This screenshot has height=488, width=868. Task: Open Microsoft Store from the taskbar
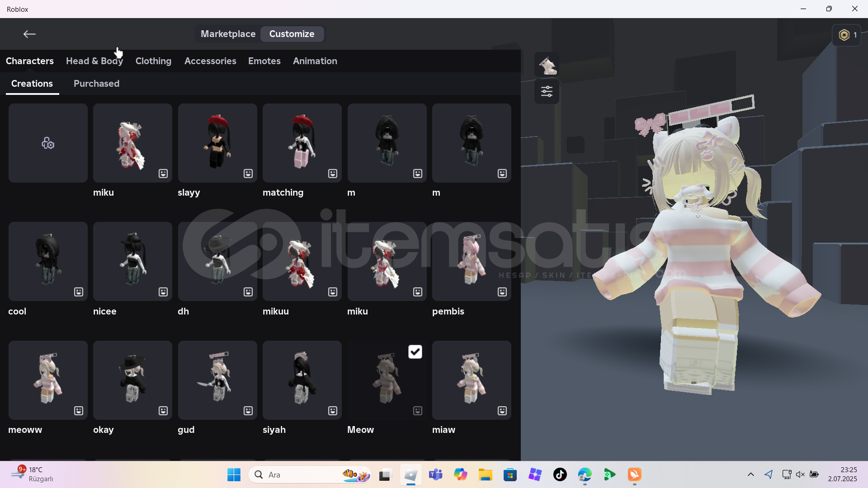pyautogui.click(x=510, y=475)
